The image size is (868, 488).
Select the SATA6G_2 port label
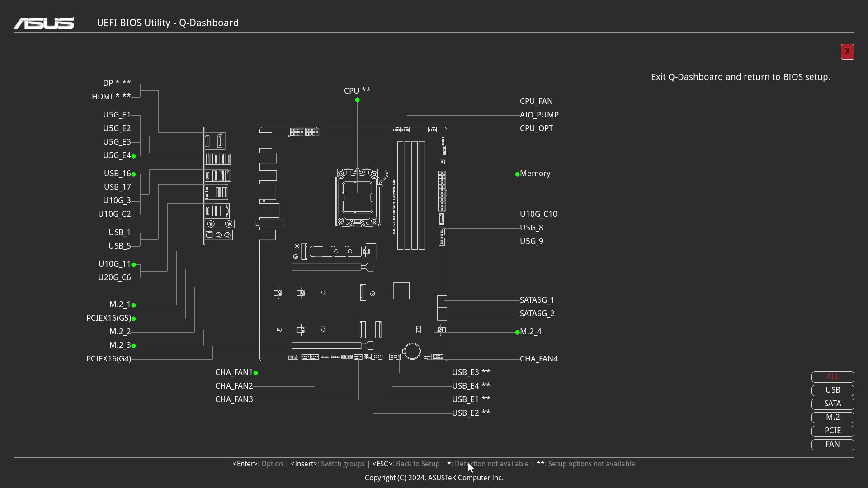[537, 314]
